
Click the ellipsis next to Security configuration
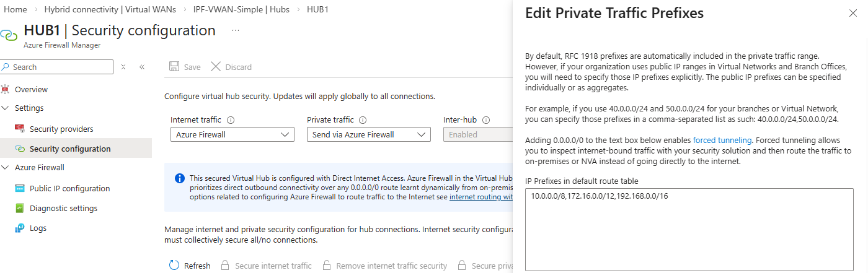(236, 30)
